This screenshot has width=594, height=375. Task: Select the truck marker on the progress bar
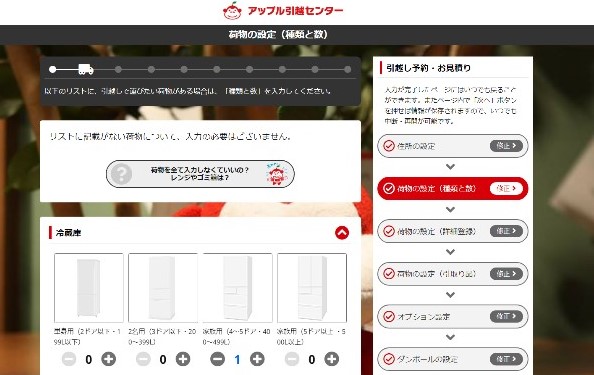coord(86,69)
